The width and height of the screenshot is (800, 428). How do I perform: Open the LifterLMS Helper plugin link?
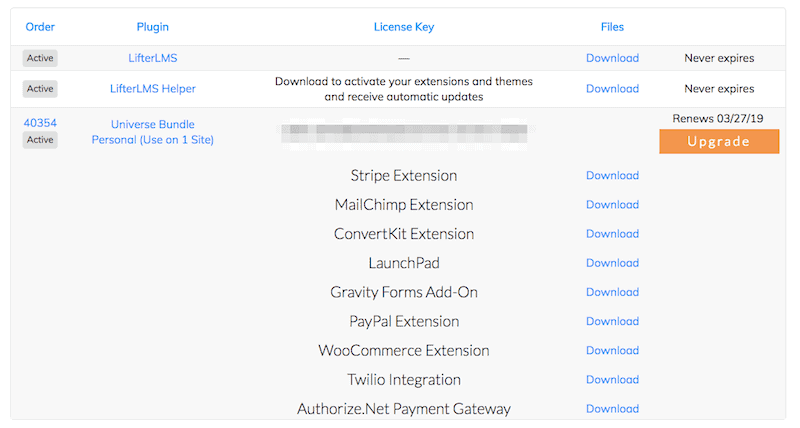click(x=153, y=89)
